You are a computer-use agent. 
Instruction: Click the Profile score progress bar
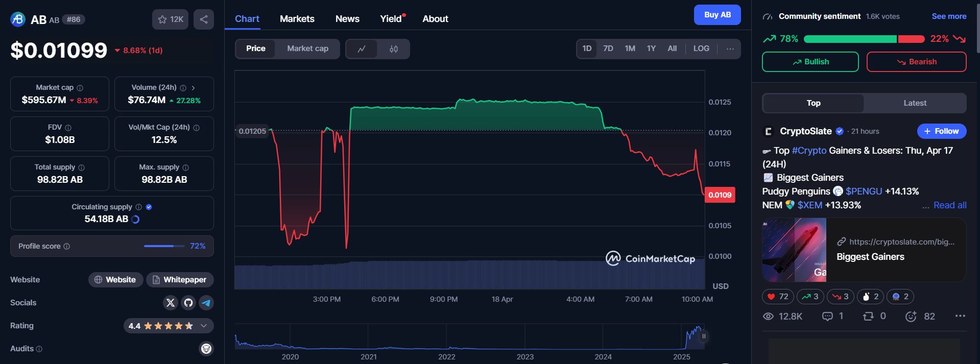pos(164,246)
